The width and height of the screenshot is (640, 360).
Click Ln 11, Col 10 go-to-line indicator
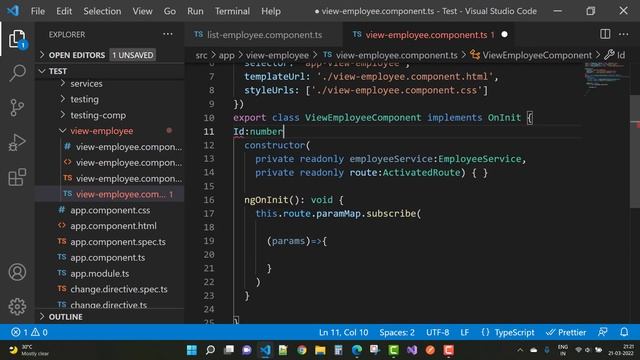point(343,332)
